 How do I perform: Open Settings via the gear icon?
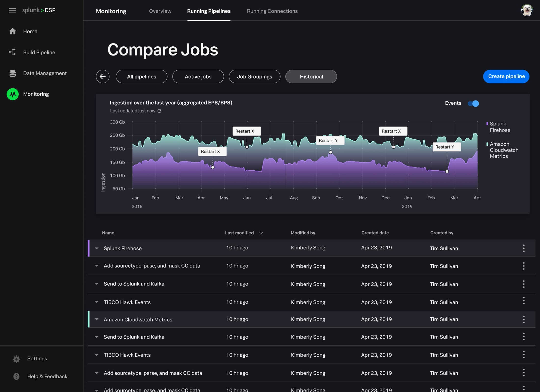16,359
